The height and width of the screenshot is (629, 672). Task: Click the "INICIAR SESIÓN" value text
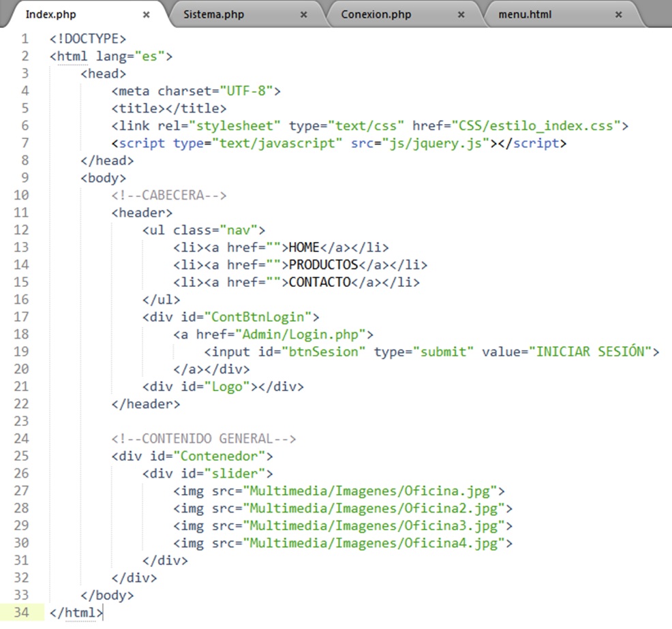pos(590,352)
